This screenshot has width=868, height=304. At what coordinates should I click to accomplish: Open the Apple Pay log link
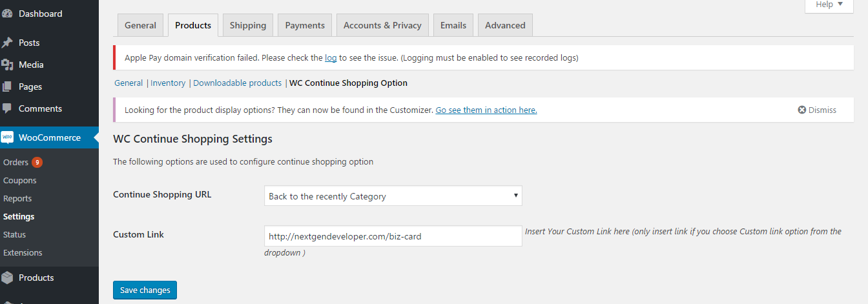pyautogui.click(x=331, y=58)
